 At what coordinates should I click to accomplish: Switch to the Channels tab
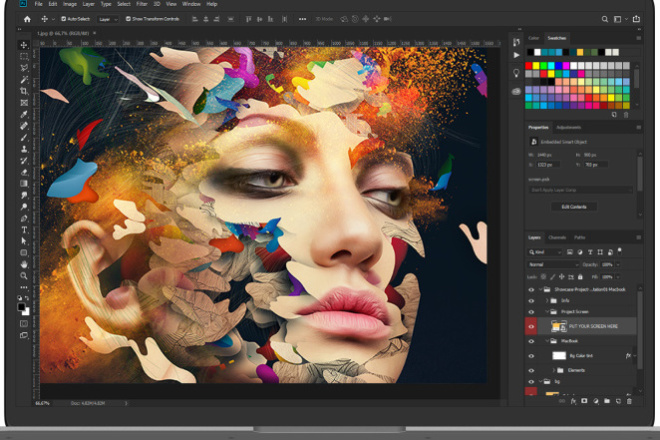click(557, 237)
